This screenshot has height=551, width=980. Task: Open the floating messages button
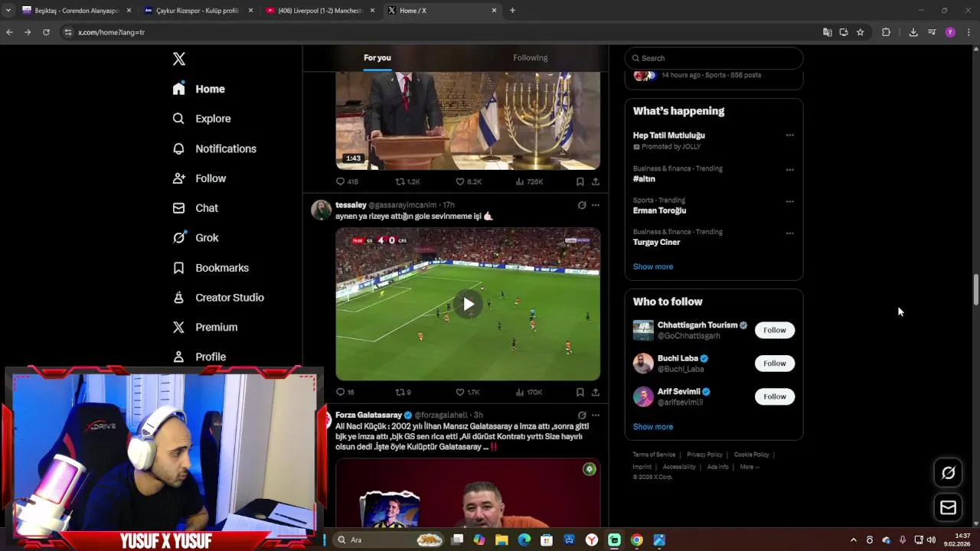[x=948, y=507]
